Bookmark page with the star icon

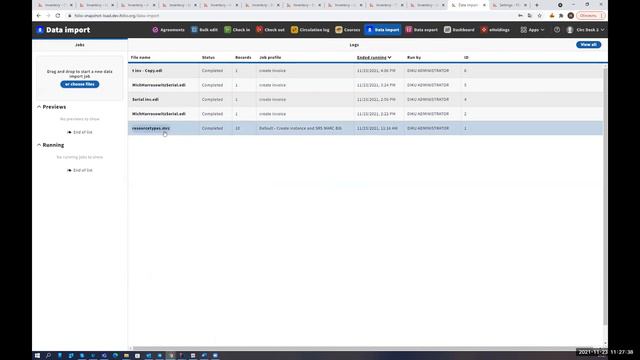coord(540,16)
